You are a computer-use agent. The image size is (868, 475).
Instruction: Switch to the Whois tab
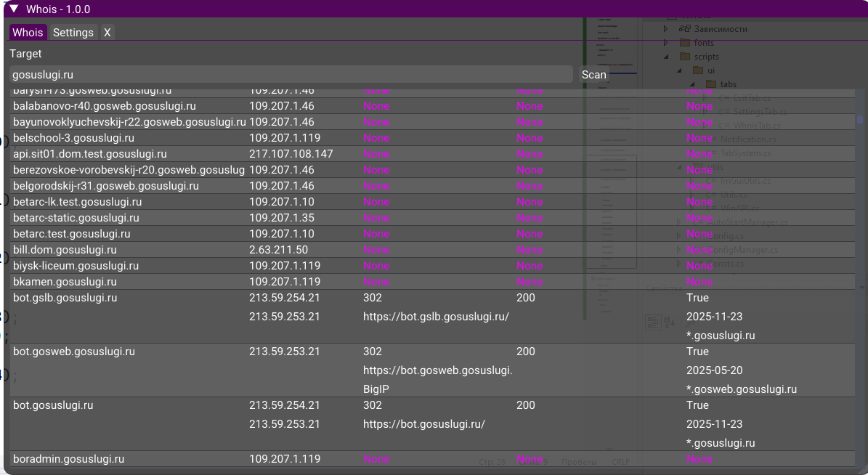click(28, 32)
